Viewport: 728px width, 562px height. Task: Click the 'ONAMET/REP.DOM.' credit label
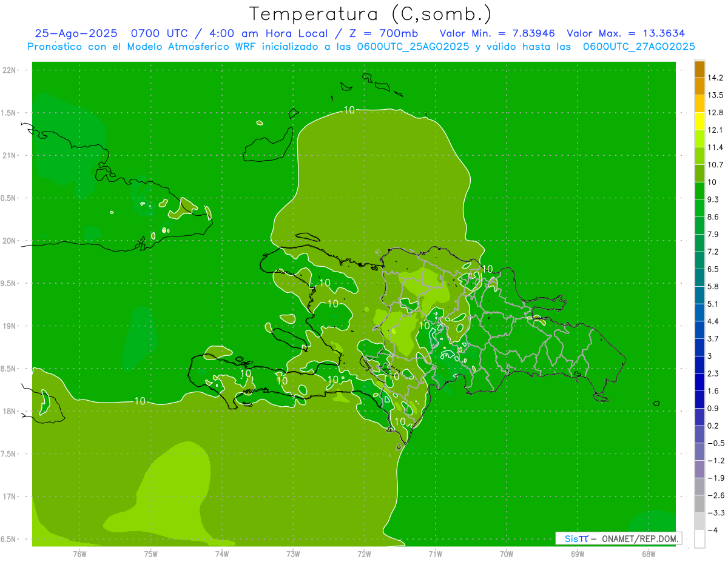639,538
